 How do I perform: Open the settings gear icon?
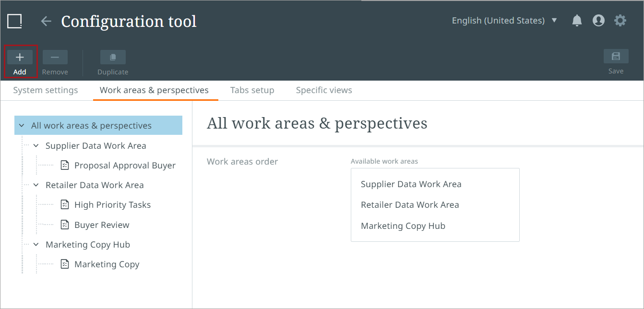point(620,21)
